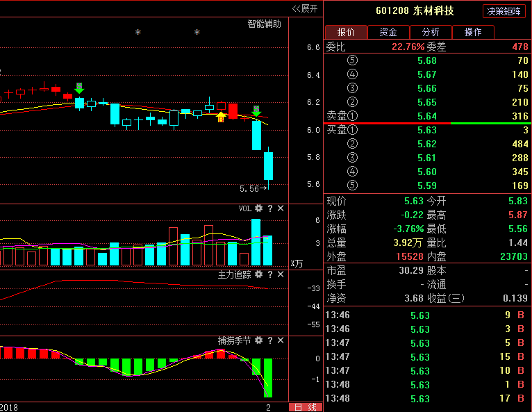Image resolution: width=532 pixels, height=412 pixels.
Task: Switch to the 资金 tab
Action: click(x=388, y=32)
